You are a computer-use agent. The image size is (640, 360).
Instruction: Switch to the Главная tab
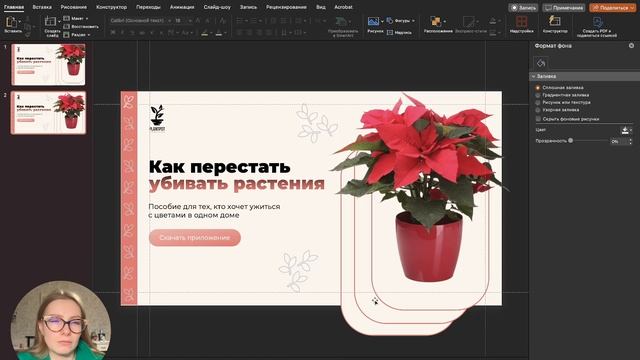[14, 7]
